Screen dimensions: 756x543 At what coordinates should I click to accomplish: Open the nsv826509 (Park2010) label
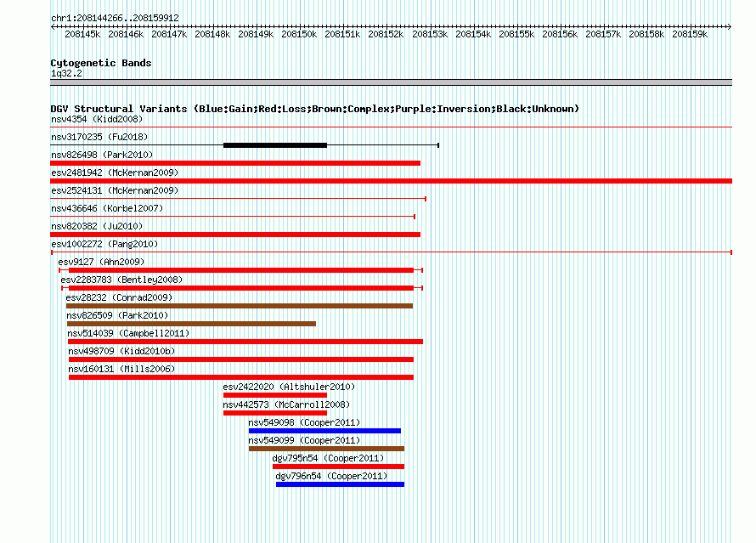[x=117, y=315]
